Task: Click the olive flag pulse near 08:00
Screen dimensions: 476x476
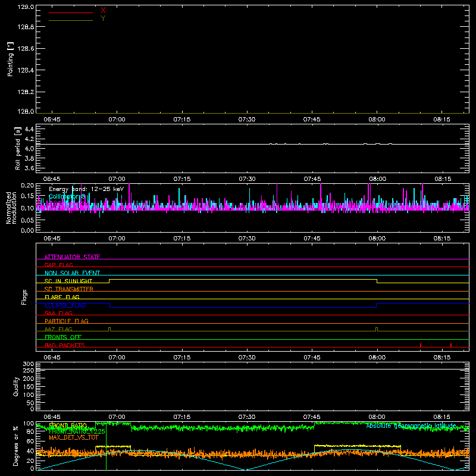Action: [377, 330]
